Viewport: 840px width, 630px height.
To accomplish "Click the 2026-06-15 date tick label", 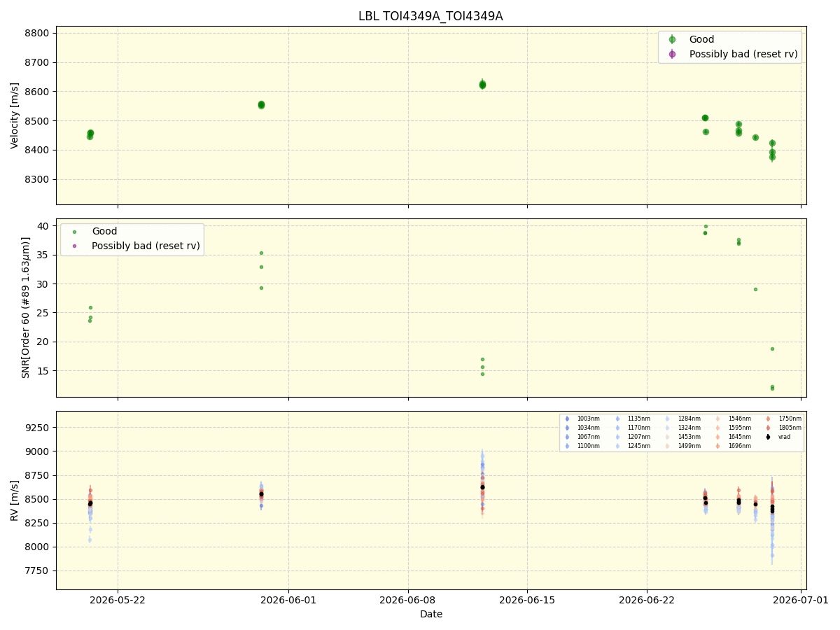I will [x=527, y=600].
